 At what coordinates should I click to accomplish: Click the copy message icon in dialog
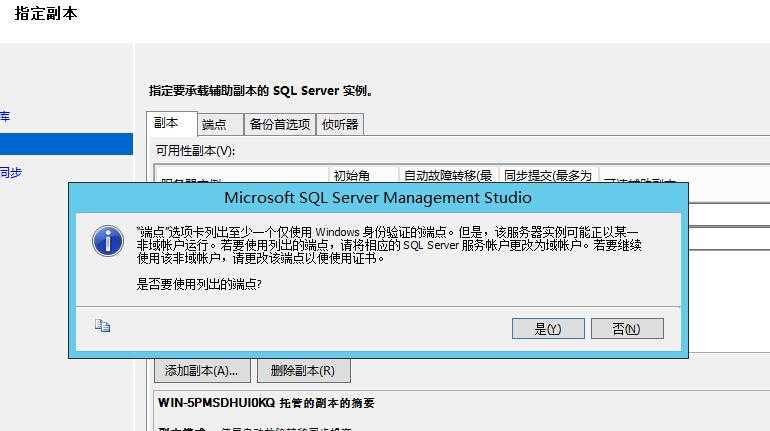point(102,325)
